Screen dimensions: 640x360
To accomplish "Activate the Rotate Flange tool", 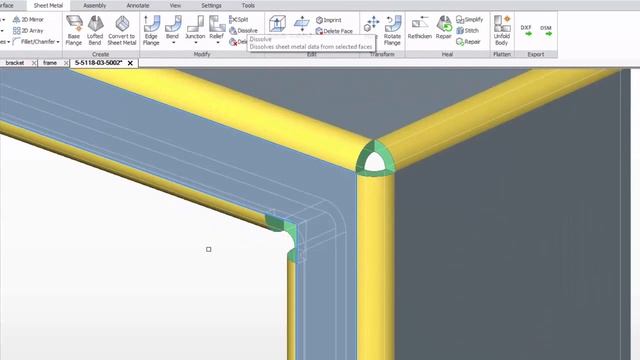I will coord(392,31).
